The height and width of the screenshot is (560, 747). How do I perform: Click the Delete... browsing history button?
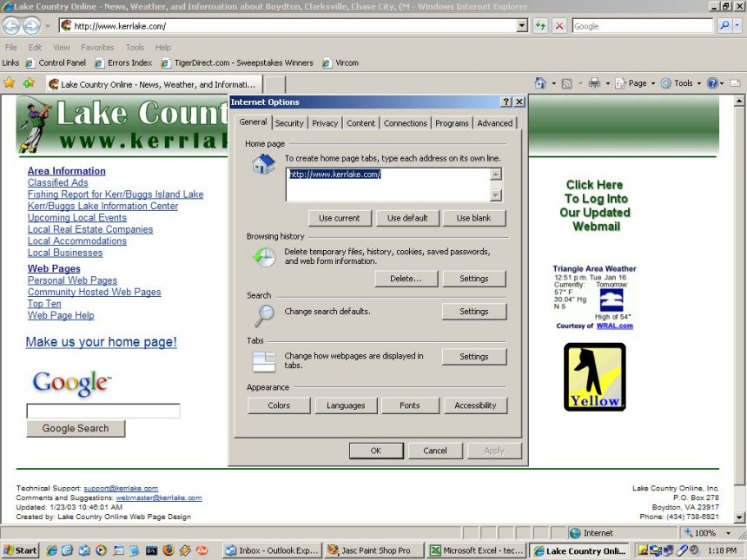[406, 279]
